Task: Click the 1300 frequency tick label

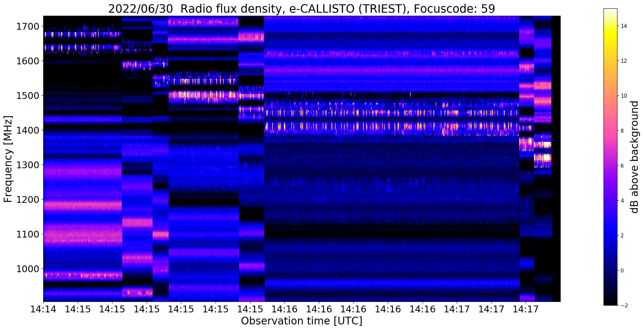Action: [x=28, y=165]
